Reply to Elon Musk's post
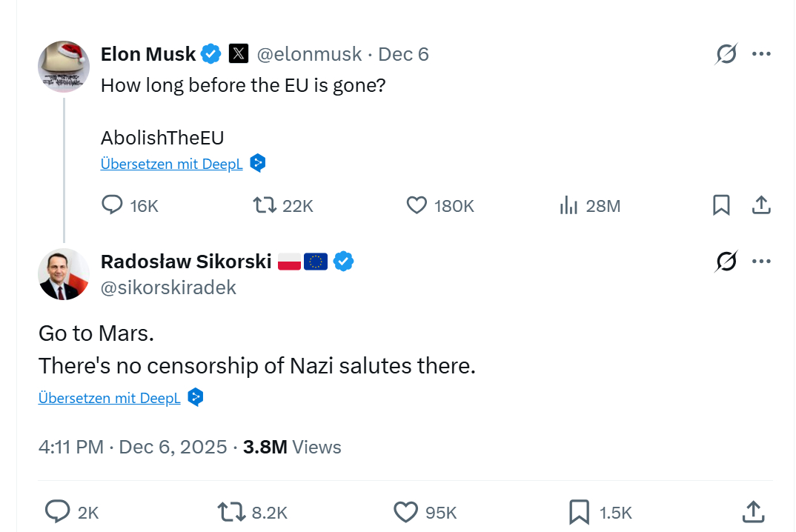796x532 pixels. point(112,205)
